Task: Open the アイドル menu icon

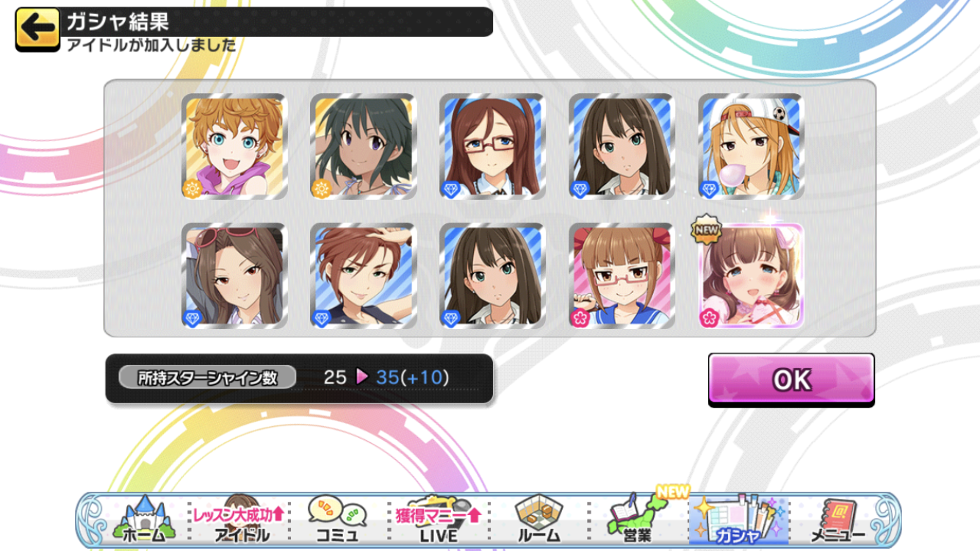Action: click(242, 519)
